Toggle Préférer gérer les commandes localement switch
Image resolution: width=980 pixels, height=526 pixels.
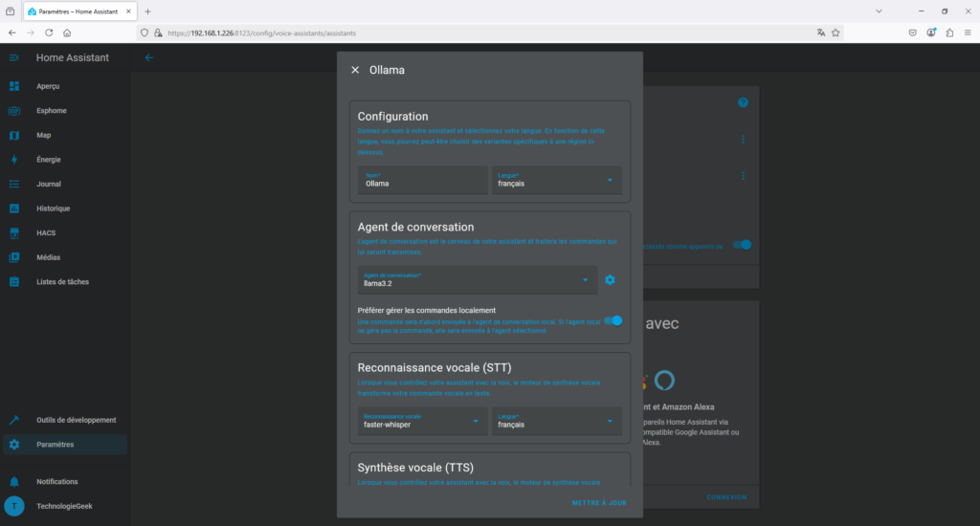[x=613, y=320]
